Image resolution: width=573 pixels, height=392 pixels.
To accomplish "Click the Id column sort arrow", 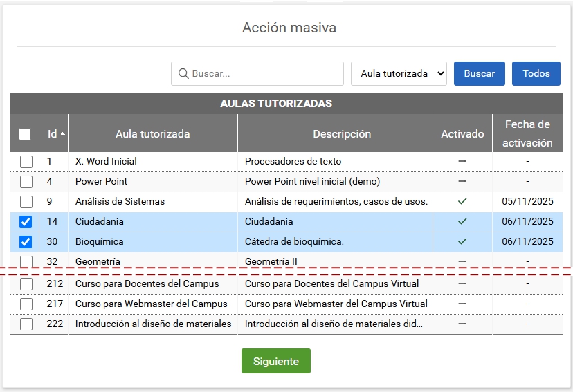I will [63, 133].
